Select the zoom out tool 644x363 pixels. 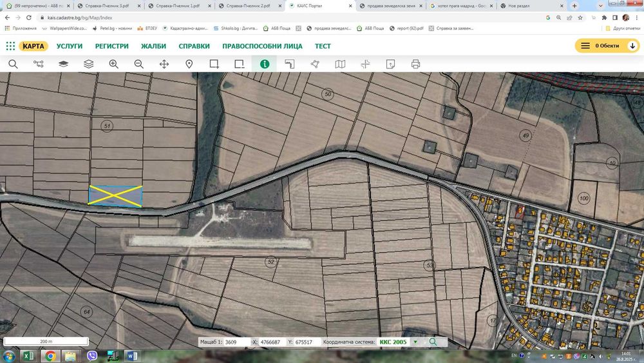click(139, 64)
